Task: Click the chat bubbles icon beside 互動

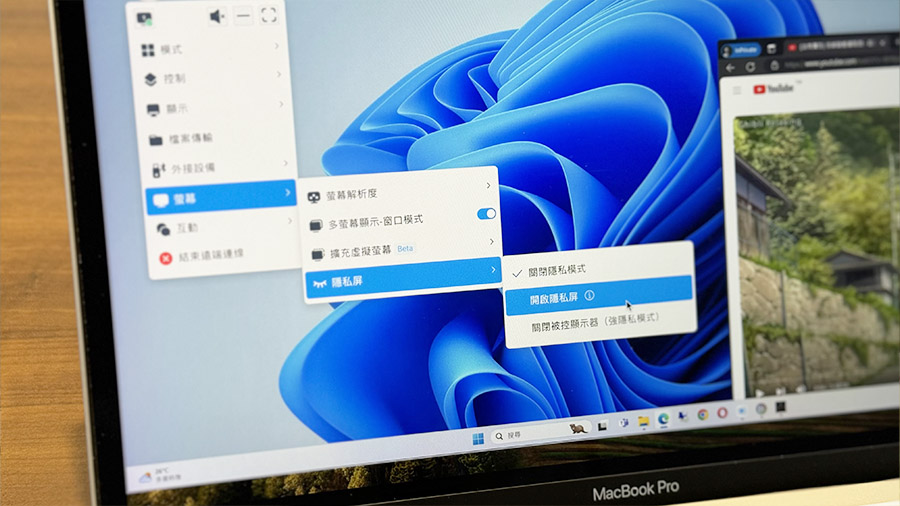Action: [x=163, y=229]
